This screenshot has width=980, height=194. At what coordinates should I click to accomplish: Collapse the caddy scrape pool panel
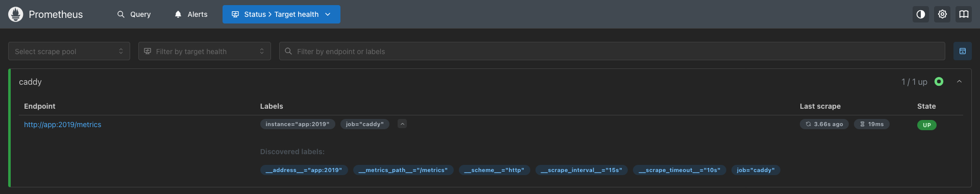pos(959,82)
